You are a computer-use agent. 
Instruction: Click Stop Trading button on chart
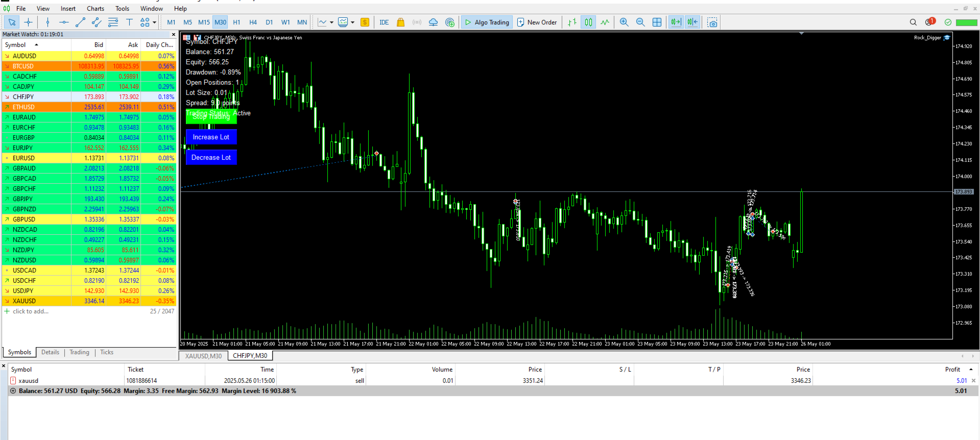211,117
